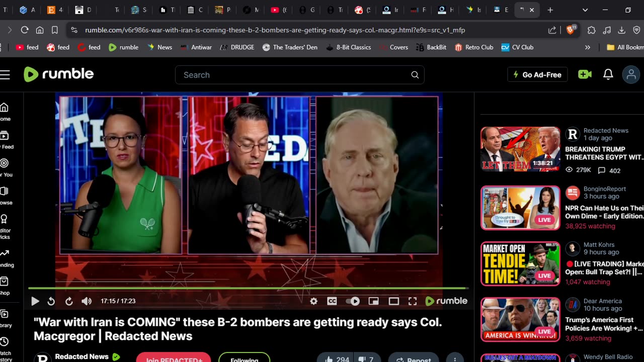Screen dimensions: 644x362
Task: Bookmark this page icon
Action: (x=55, y=30)
